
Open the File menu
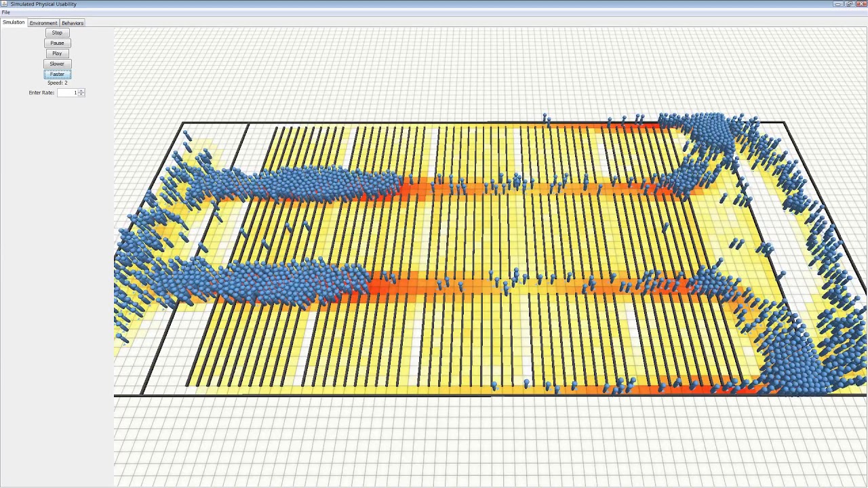(x=5, y=12)
